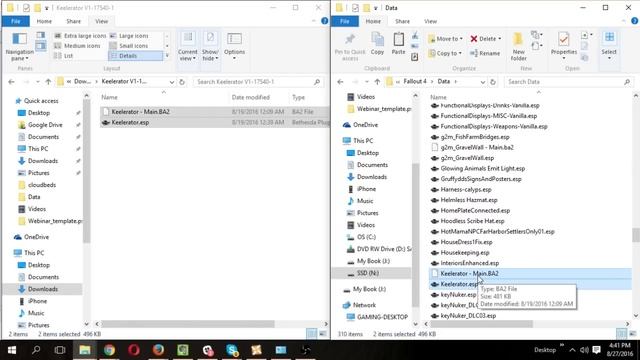Choose the List layout option
This screenshot has height=360, width=640.
click(64, 56)
